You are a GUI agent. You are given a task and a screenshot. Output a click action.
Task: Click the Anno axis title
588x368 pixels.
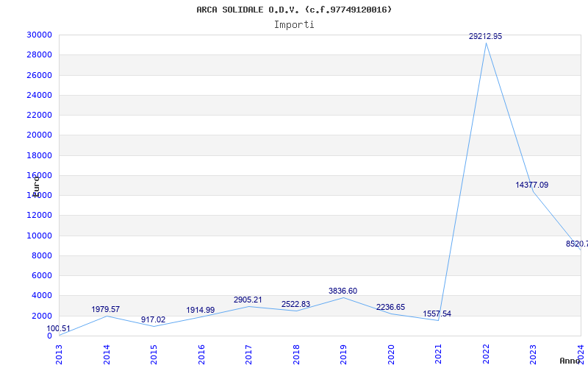[x=570, y=361]
